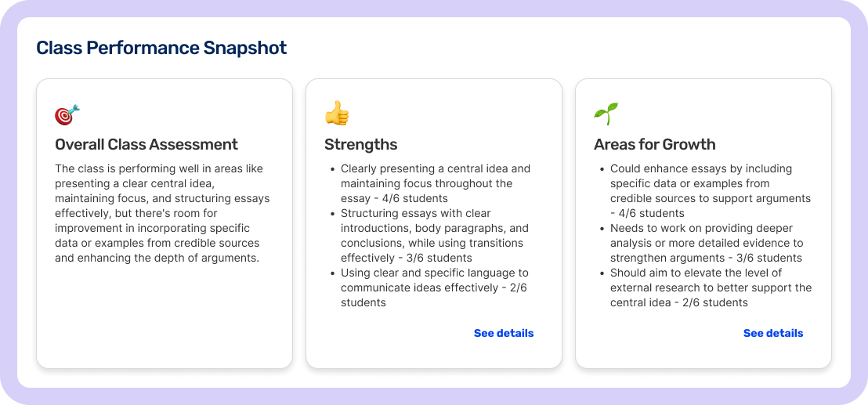Click the seedling icon above Areas for Growth
The image size is (868, 405).
[x=606, y=114]
